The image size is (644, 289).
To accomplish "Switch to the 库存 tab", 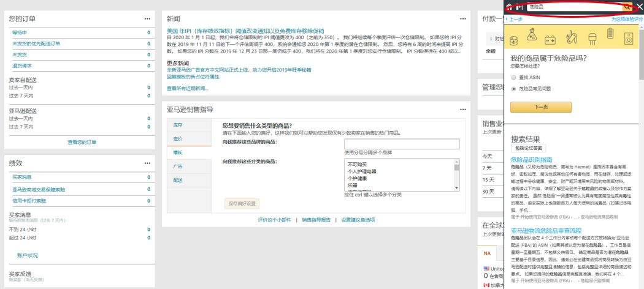I will click(178, 125).
